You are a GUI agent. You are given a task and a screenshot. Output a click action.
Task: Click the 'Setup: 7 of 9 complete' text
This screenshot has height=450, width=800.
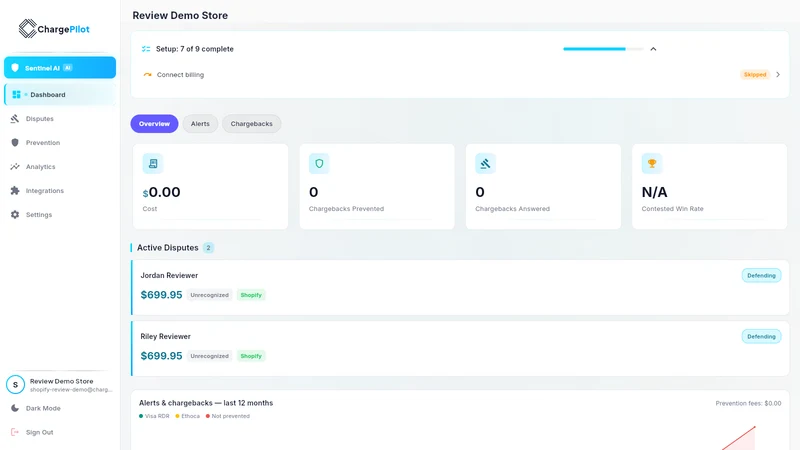194,49
